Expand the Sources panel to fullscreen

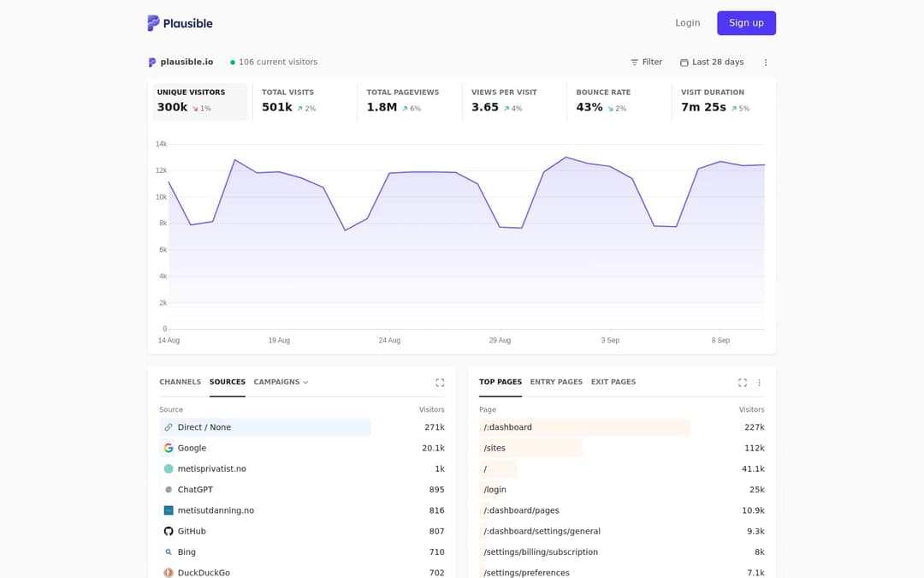(x=440, y=383)
